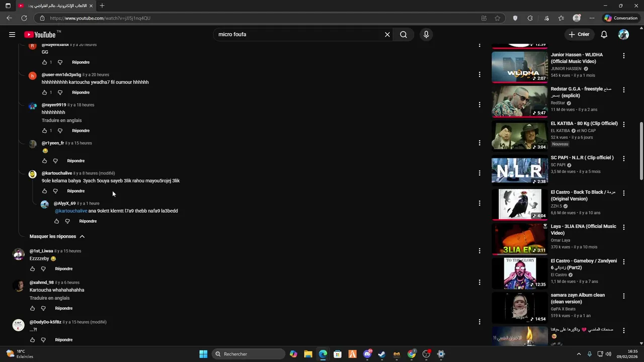
Task: Open options menu for @user-mn1dx2px5g comment
Action: click(479, 74)
